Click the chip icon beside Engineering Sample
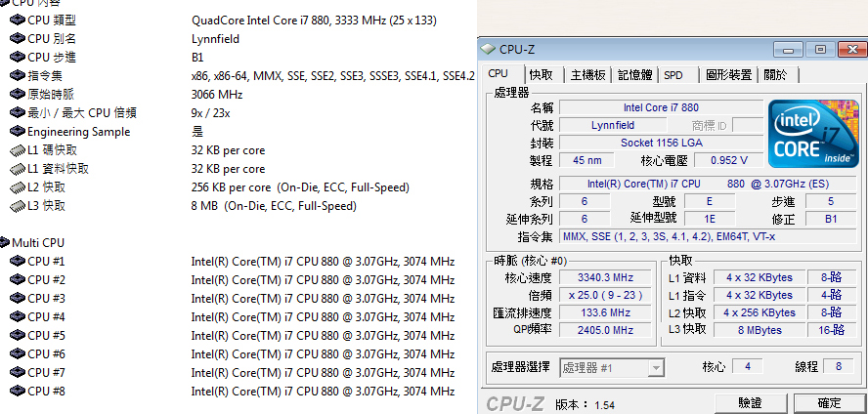868x414 pixels. pyautogui.click(x=18, y=132)
